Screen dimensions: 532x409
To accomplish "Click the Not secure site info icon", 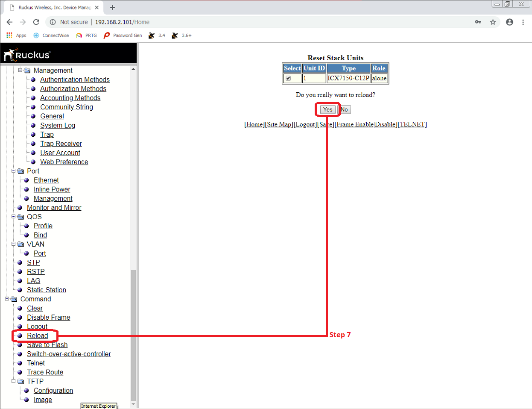I will click(53, 22).
